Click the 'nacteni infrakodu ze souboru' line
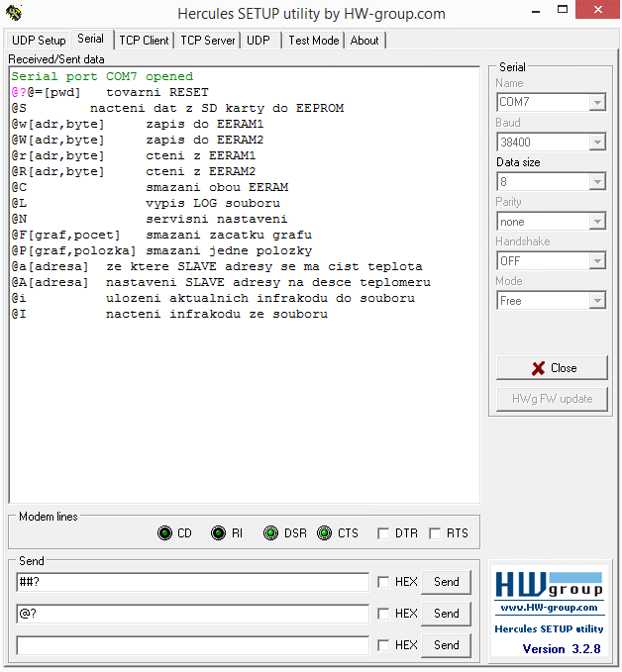 (169, 315)
